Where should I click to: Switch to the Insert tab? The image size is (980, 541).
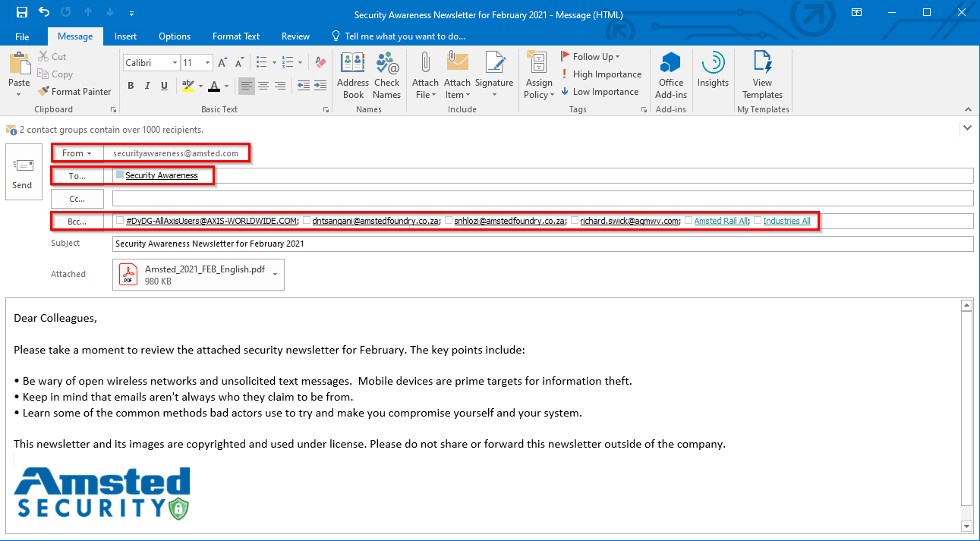(x=125, y=36)
